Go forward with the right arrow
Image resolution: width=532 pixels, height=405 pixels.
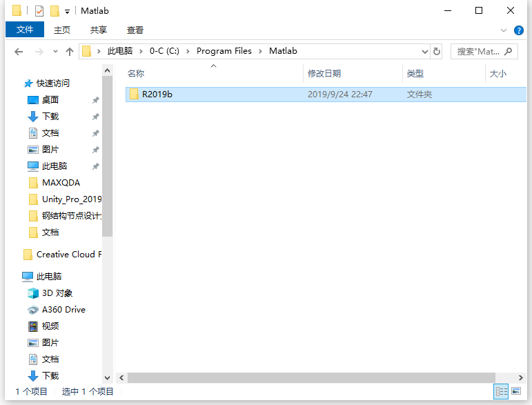(x=39, y=52)
